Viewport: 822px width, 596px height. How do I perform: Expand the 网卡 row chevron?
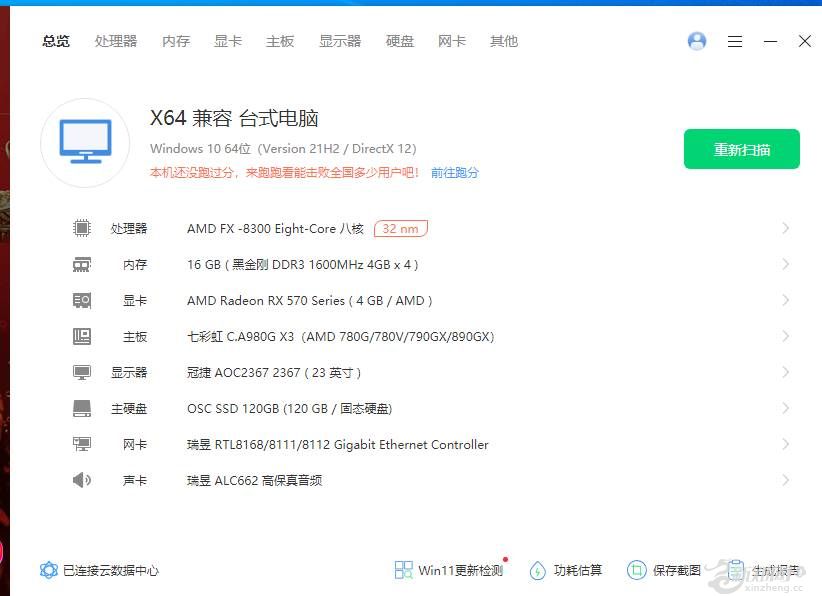(x=785, y=445)
